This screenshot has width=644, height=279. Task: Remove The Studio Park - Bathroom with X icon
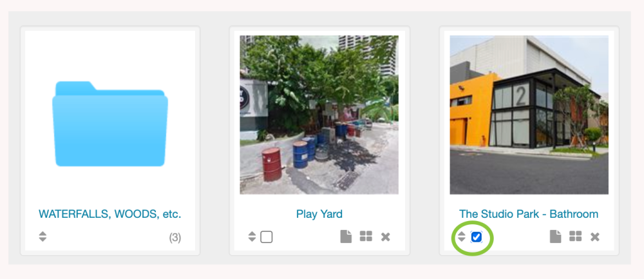pos(594,236)
